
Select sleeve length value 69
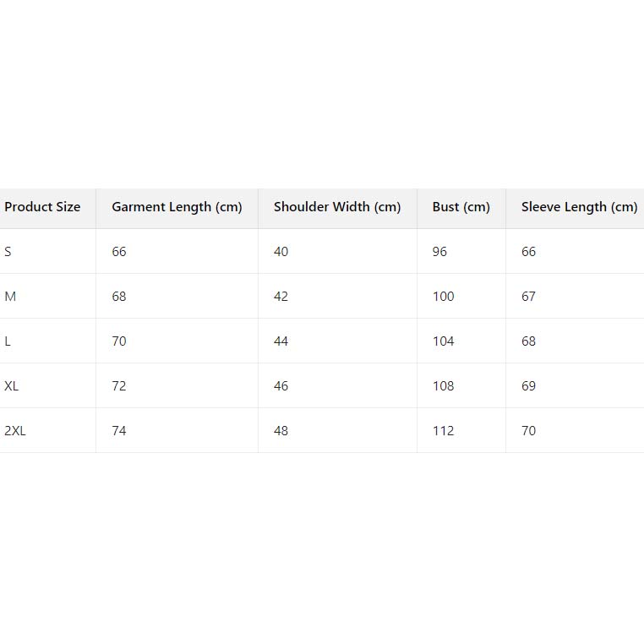528,386
